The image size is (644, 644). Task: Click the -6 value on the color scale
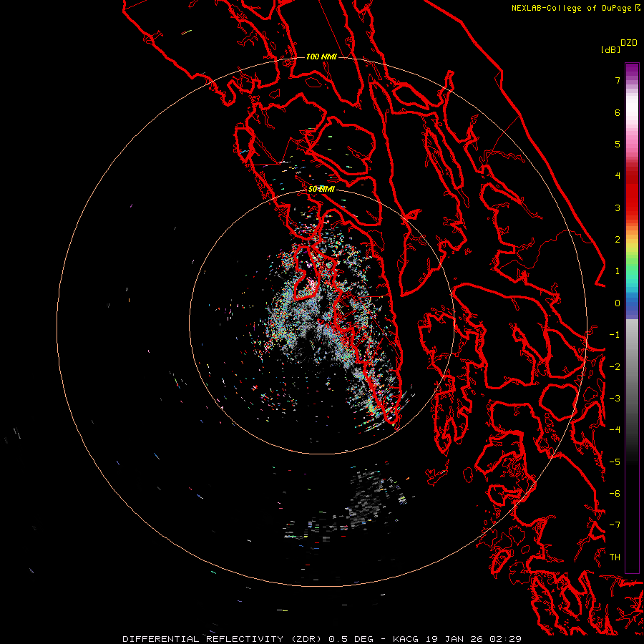615,493
